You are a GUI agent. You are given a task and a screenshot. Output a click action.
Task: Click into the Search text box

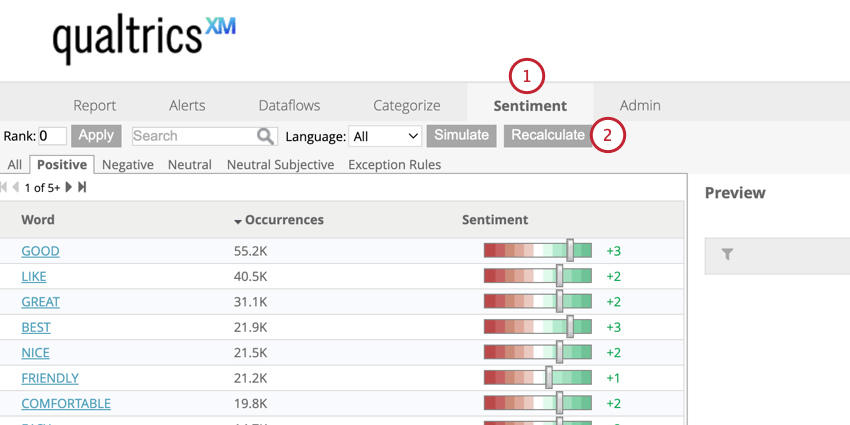[194, 136]
